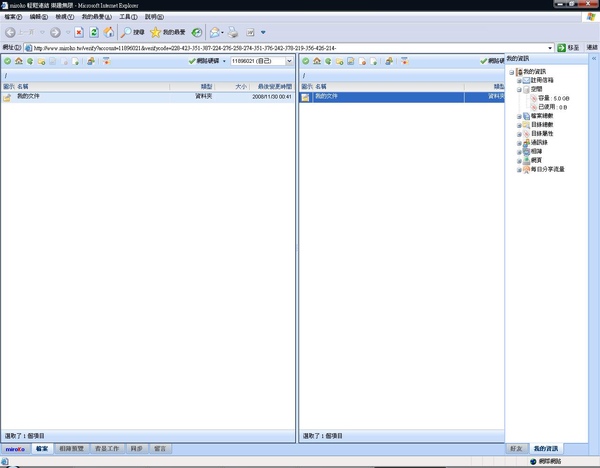This screenshot has width=600, height=468.
Task: Click the edit note icon in right pane toolbar
Action: (351, 62)
